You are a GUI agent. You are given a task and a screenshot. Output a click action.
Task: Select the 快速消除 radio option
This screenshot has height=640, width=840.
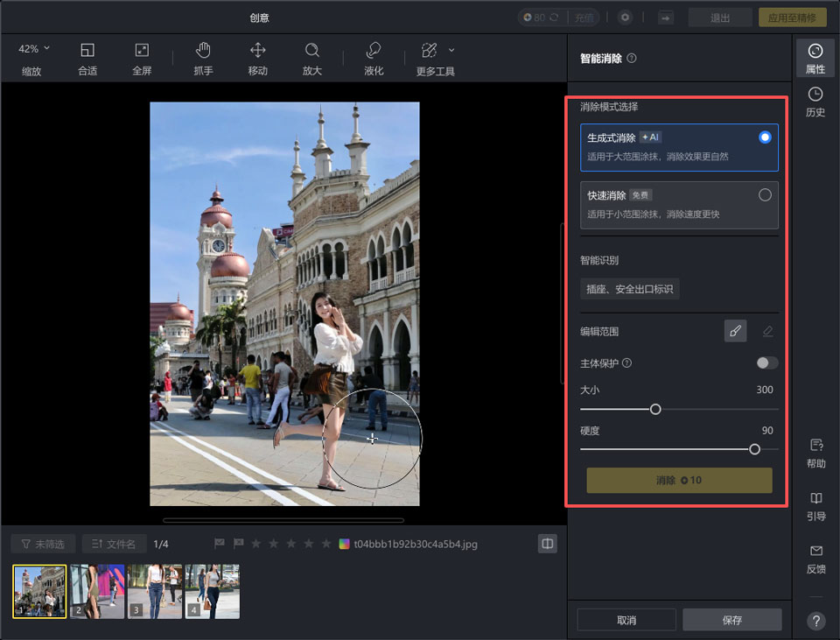point(764,194)
